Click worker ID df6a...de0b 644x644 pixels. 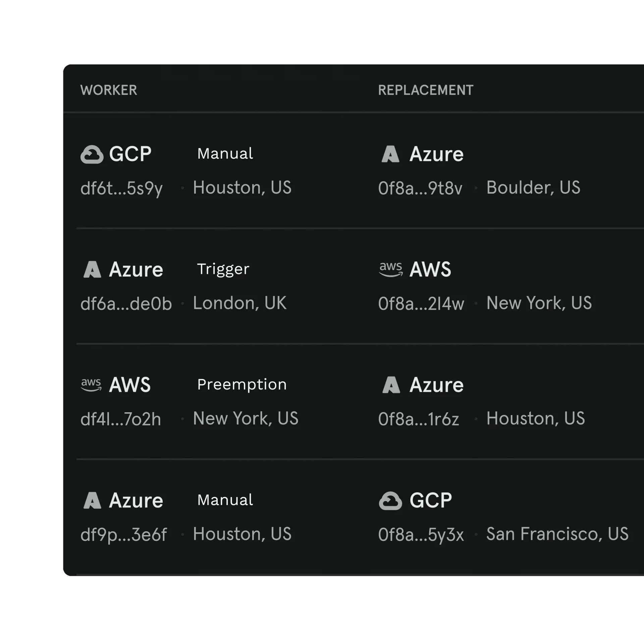pos(126,303)
